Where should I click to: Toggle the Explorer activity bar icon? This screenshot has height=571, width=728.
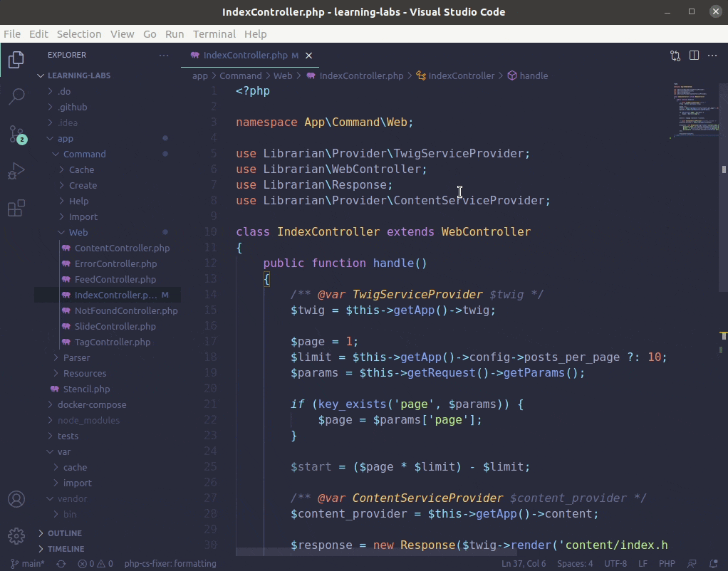(x=16, y=60)
